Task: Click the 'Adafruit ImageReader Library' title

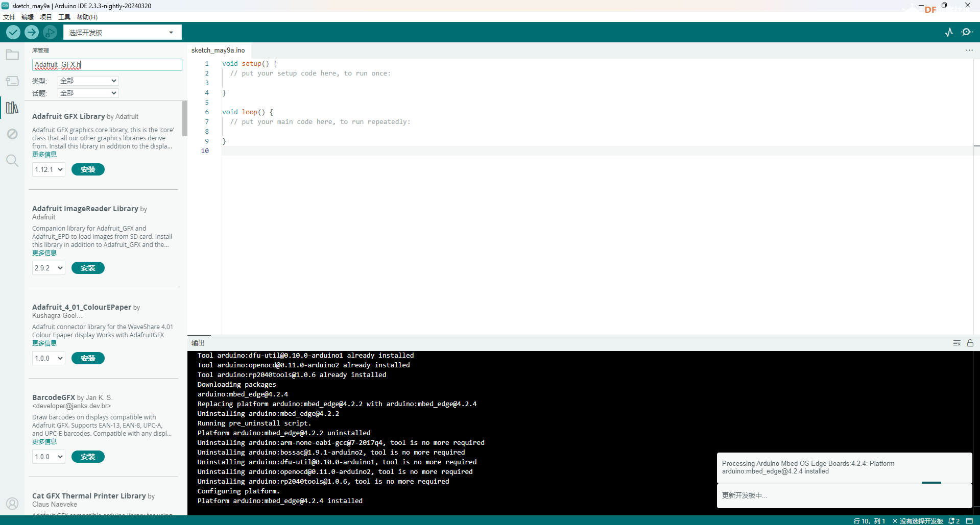Action: tap(85, 209)
